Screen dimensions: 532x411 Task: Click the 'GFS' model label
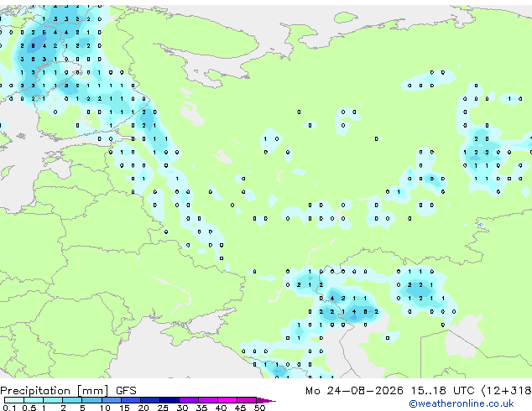coord(126,391)
